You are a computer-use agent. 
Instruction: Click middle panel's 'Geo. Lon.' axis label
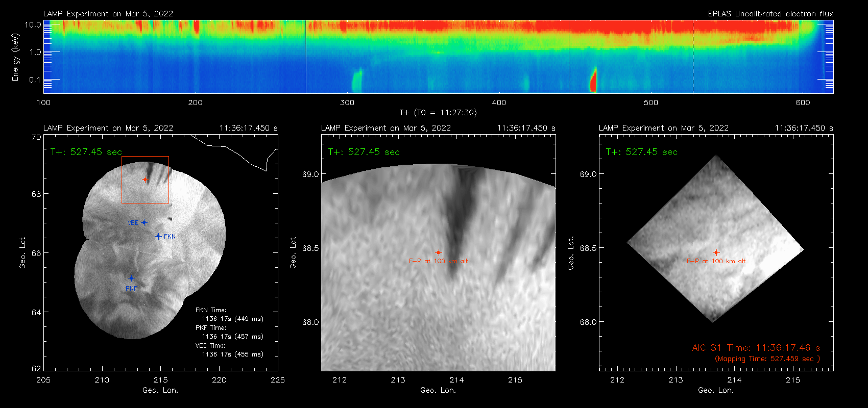438,390
